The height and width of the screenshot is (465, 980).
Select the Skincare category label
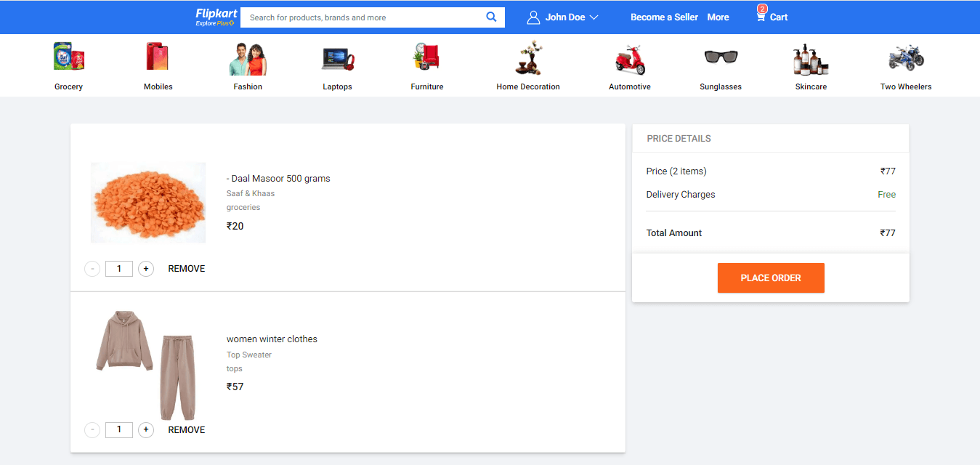tap(811, 86)
